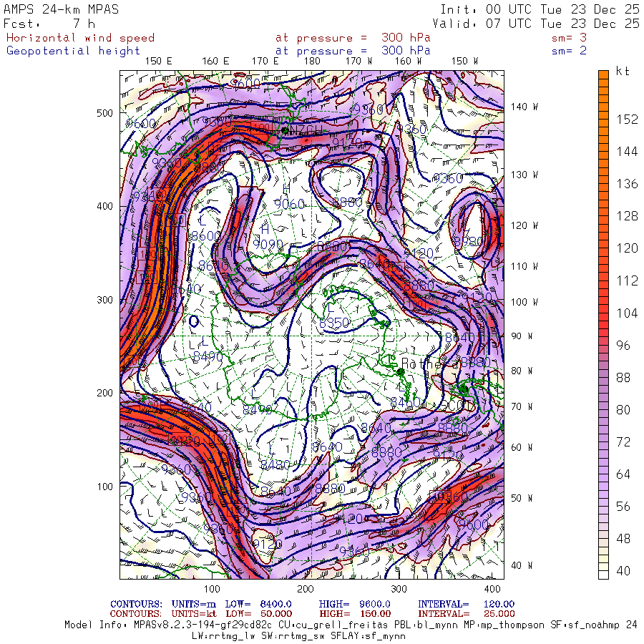Screen dimensions: 644x644
Task: Click the "8600" contour label
Action: [x=206, y=236]
